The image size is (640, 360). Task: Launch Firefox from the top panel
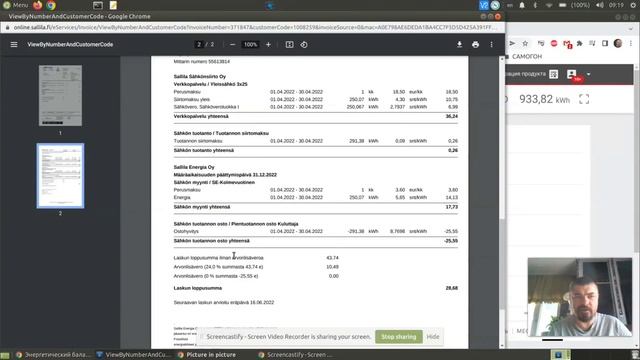[x=38, y=5]
